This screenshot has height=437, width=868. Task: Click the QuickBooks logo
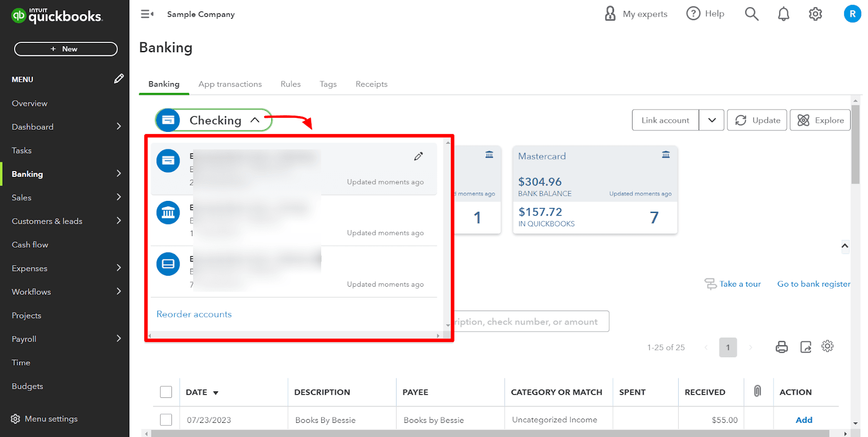pos(56,16)
